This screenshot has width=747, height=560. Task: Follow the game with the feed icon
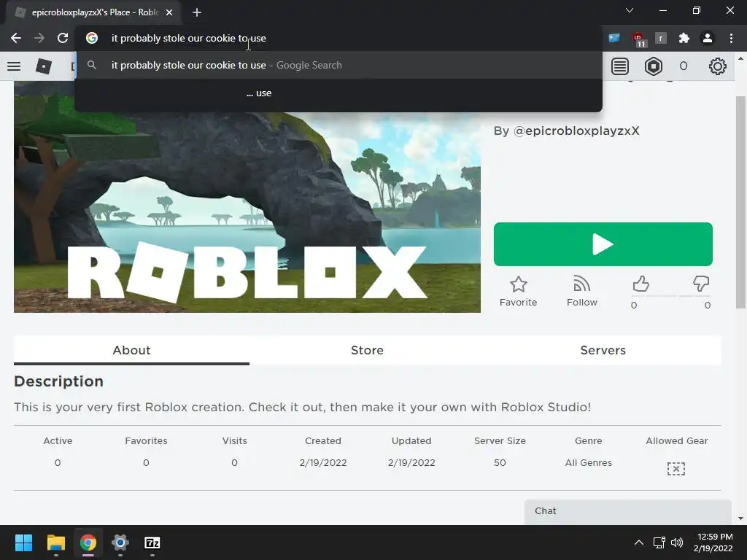click(581, 292)
